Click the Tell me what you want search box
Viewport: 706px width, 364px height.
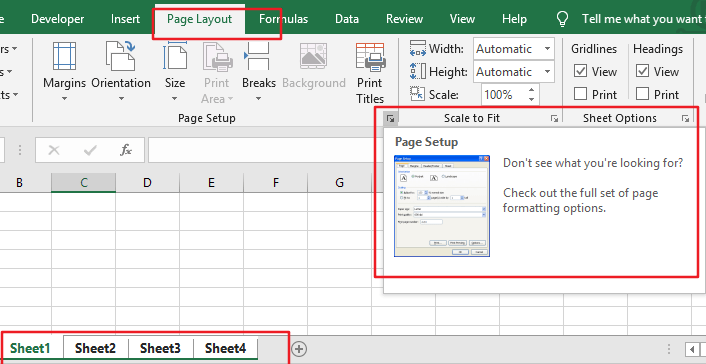tap(643, 19)
